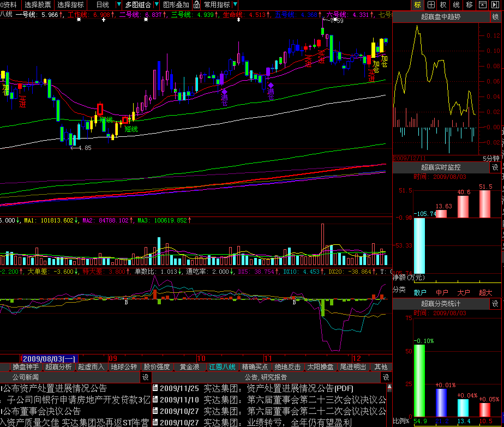Viewport: 504px width, 427px height.
Task: Open document icon for 2009/11/25 announcement
Action: pos(155,388)
